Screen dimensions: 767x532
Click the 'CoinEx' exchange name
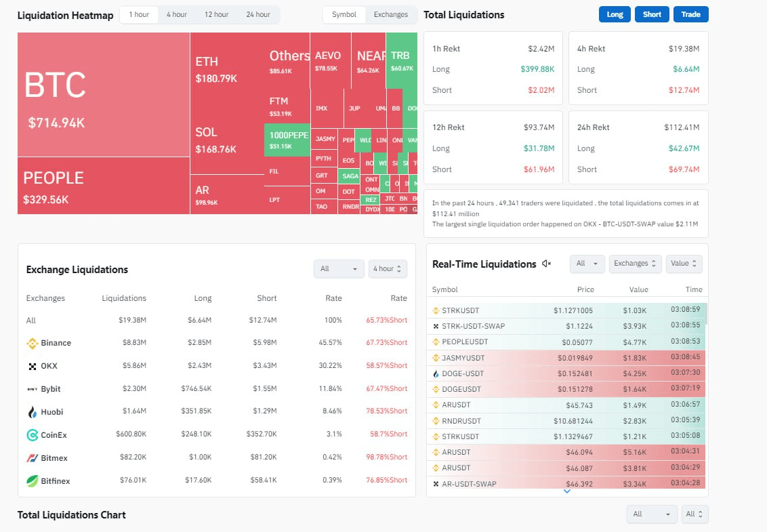pyautogui.click(x=54, y=435)
